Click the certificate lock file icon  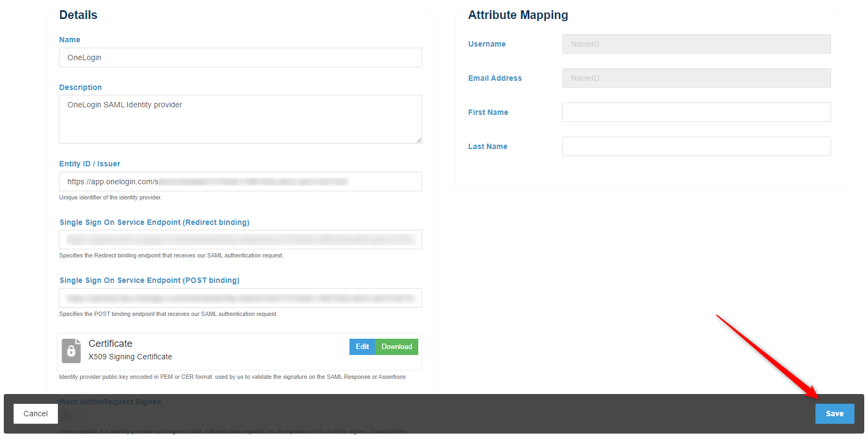point(71,351)
